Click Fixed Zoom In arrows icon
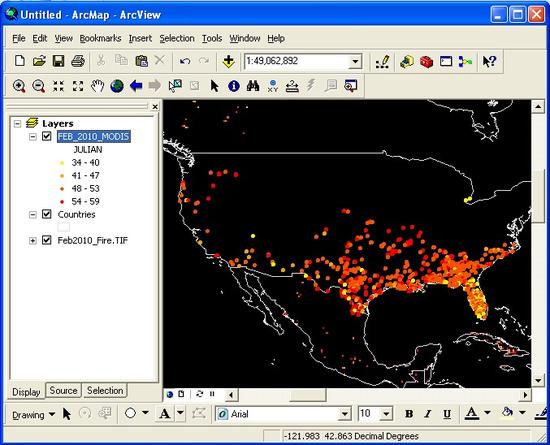The width and height of the screenshot is (550, 445). pos(58,86)
